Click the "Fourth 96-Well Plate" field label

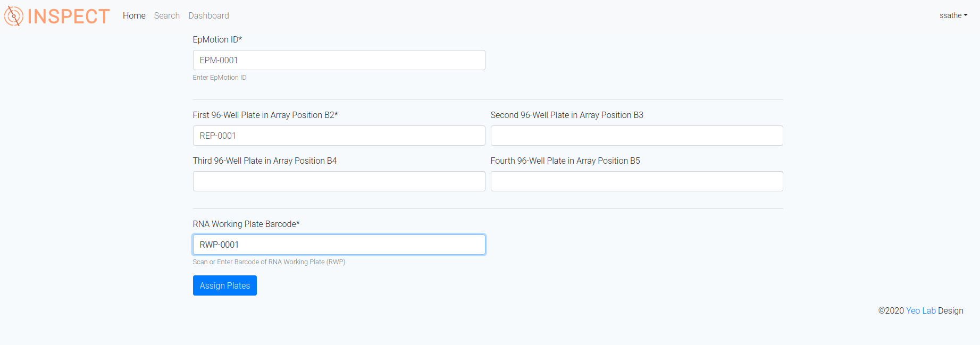(565, 161)
